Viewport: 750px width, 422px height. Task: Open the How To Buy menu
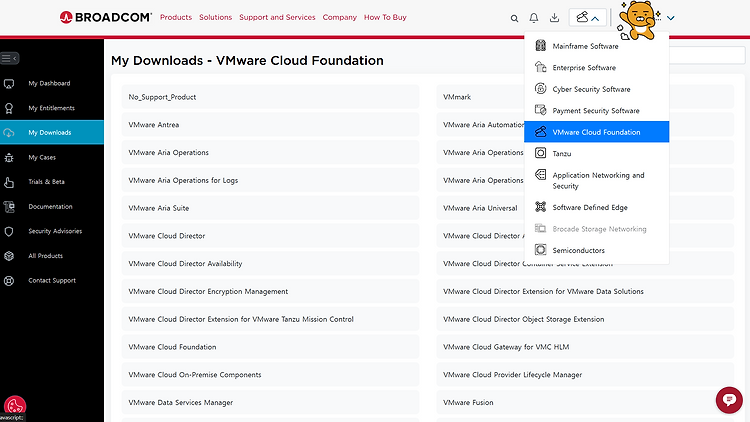pyautogui.click(x=385, y=17)
